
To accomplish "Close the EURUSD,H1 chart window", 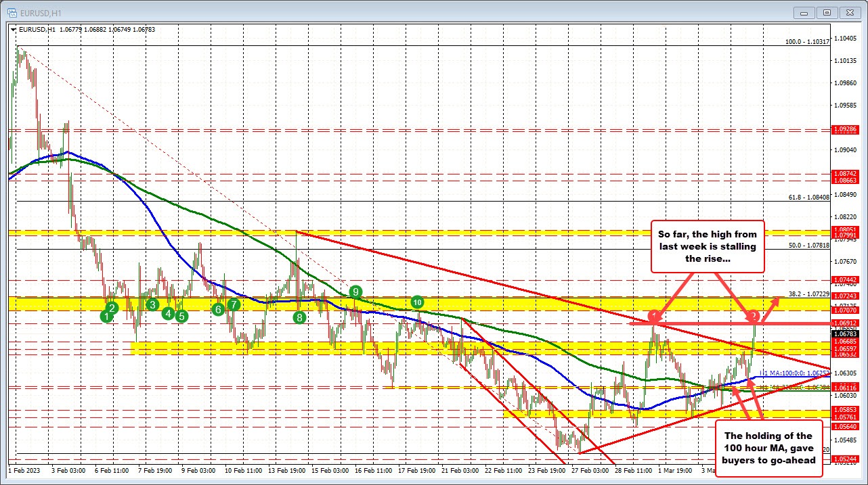I will [849, 11].
